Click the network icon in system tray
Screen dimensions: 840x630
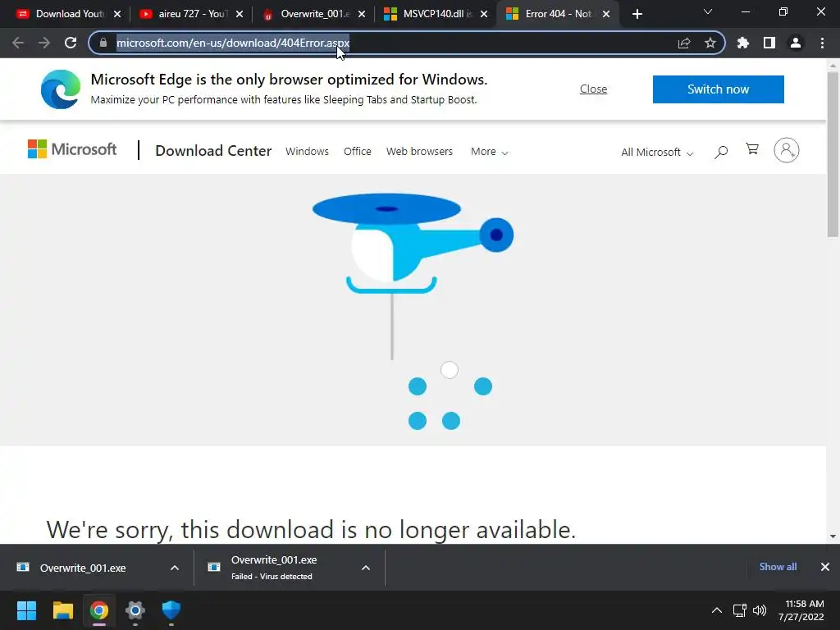coord(740,610)
